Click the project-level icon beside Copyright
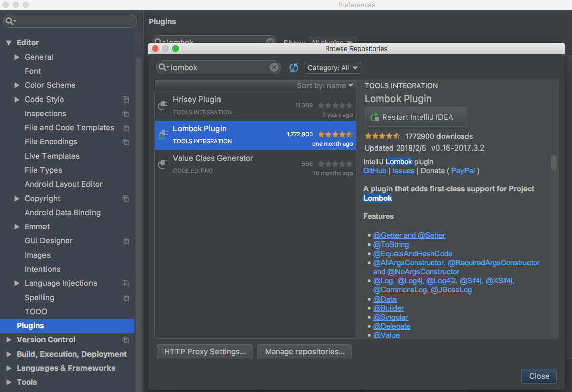 126,199
